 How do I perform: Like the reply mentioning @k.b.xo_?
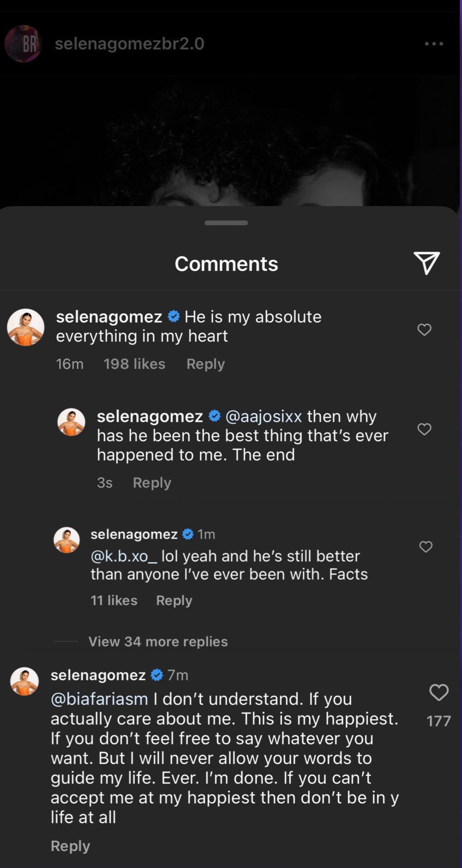tap(426, 547)
